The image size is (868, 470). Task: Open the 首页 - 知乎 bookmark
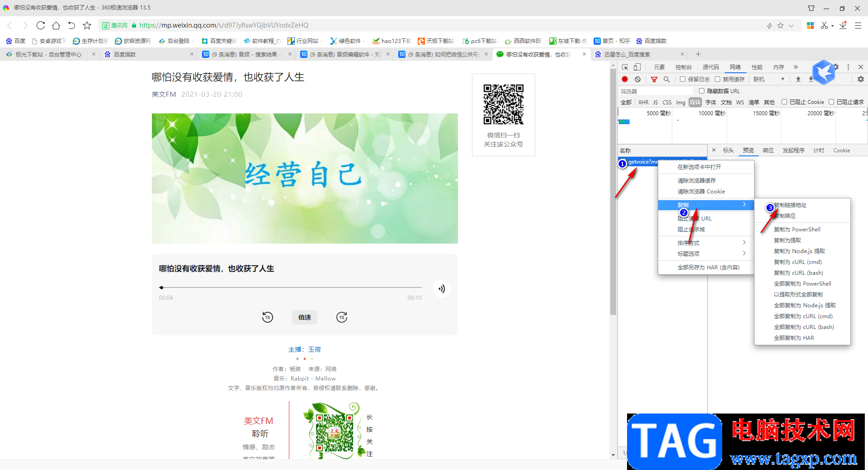(x=612, y=41)
